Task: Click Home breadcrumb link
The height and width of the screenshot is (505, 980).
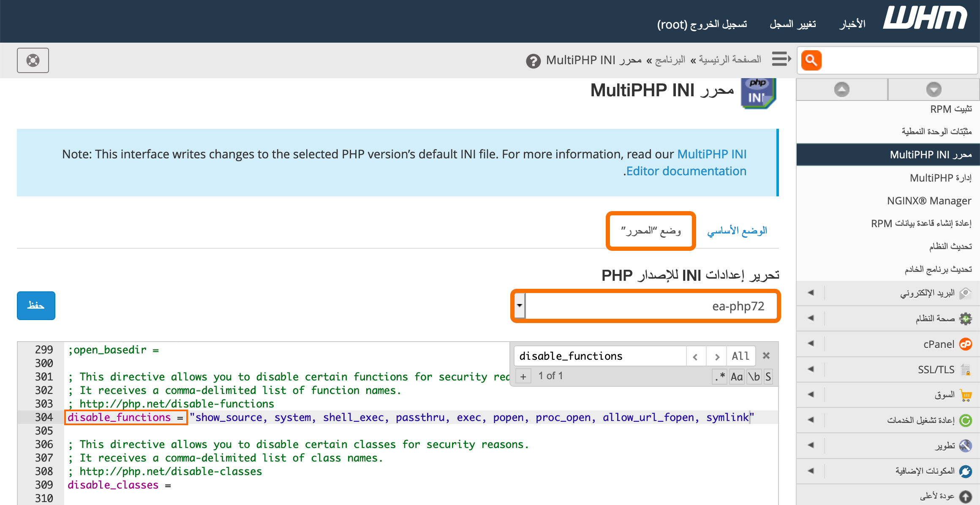Action: pos(730,60)
